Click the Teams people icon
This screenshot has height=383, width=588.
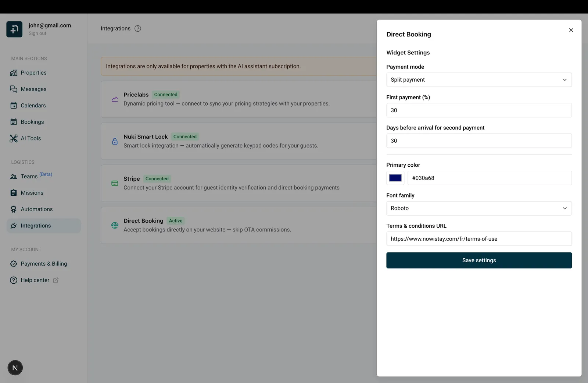(x=14, y=177)
